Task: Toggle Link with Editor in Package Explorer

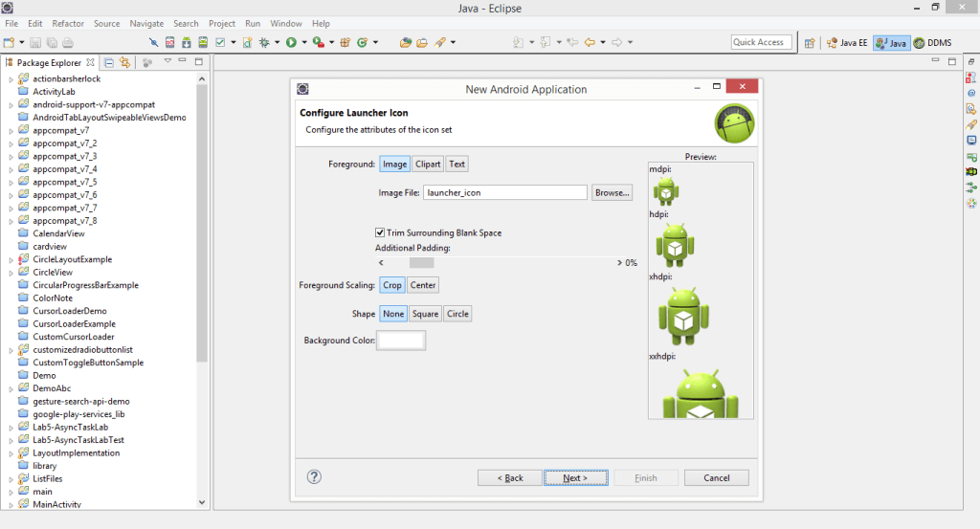Action: [x=125, y=62]
